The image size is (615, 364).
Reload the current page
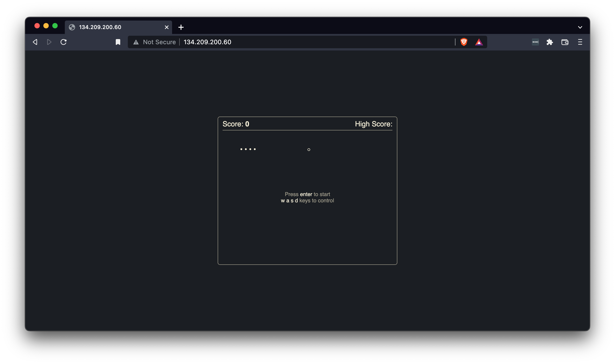(63, 42)
